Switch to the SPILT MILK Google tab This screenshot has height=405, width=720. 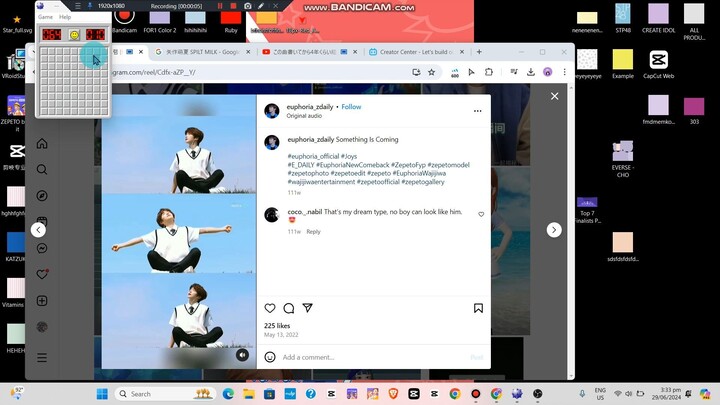click(203, 52)
